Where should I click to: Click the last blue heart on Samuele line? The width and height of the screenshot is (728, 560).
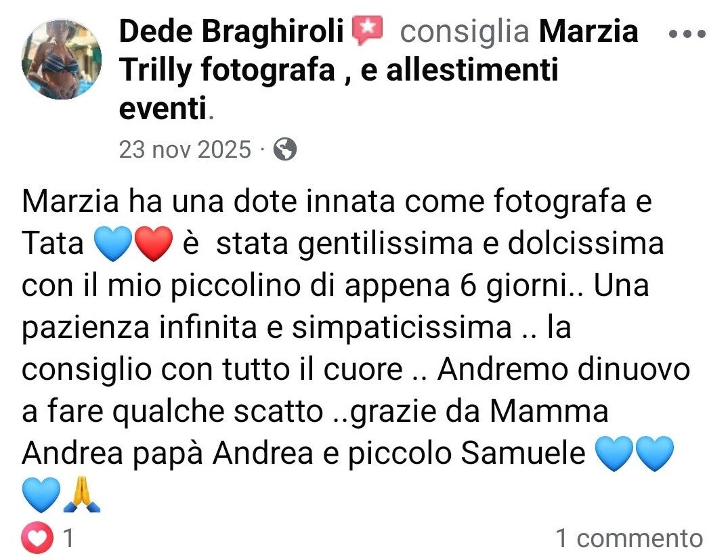(x=654, y=453)
